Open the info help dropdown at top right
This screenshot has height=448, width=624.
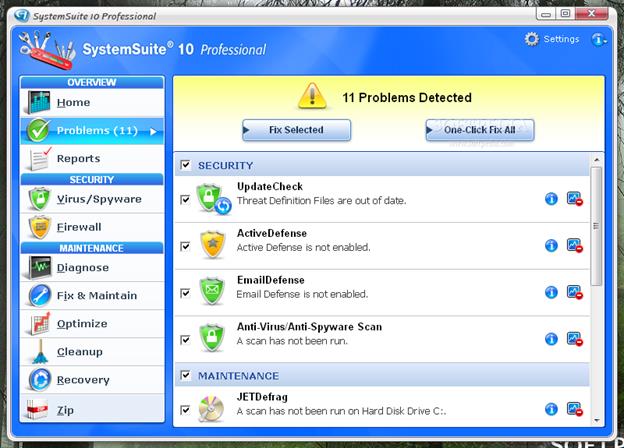(x=599, y=39)
